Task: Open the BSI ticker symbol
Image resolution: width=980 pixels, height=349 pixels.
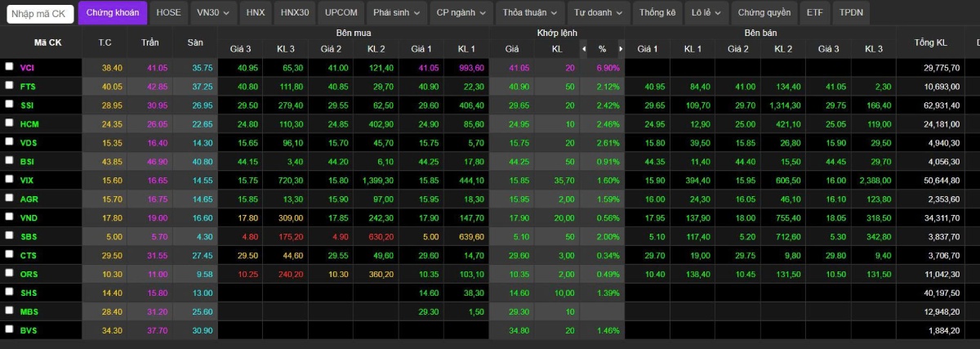Action: 27,161
